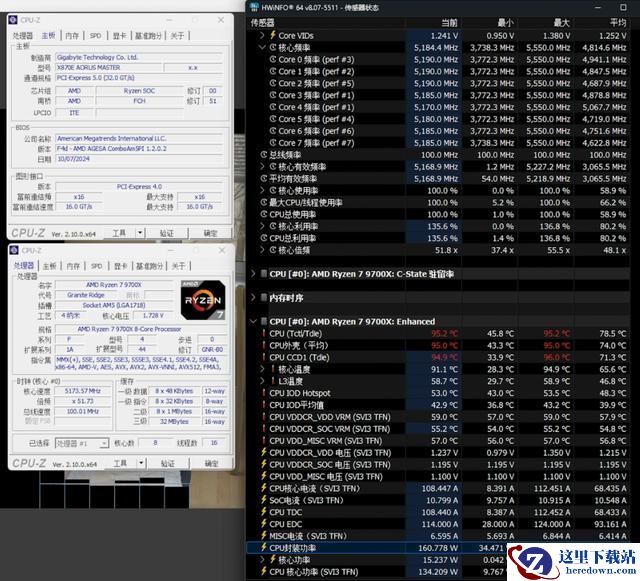Expand the 核心使用率 row
Viewport: 640px width, 581px height.
[262, 191]
